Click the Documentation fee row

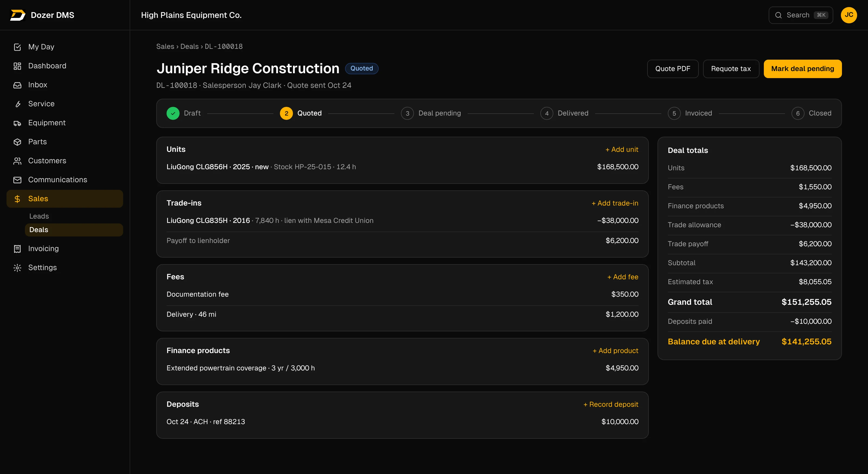tap(402, 294)
